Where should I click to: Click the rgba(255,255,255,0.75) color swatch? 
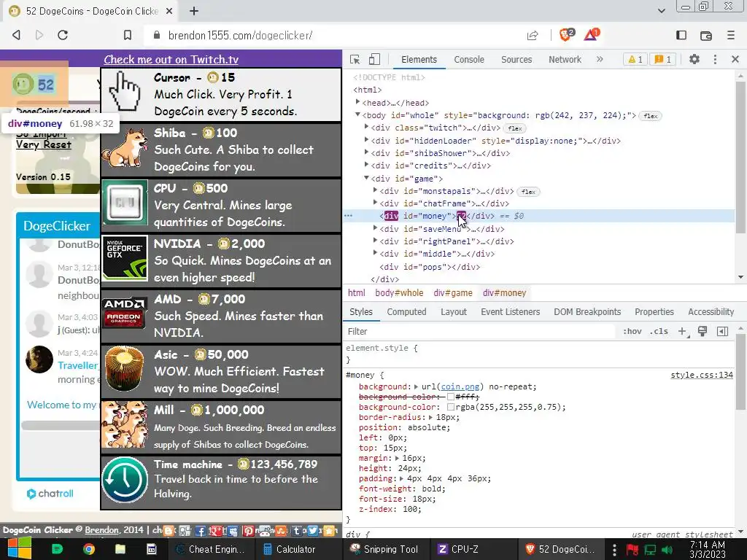(450, 407)
